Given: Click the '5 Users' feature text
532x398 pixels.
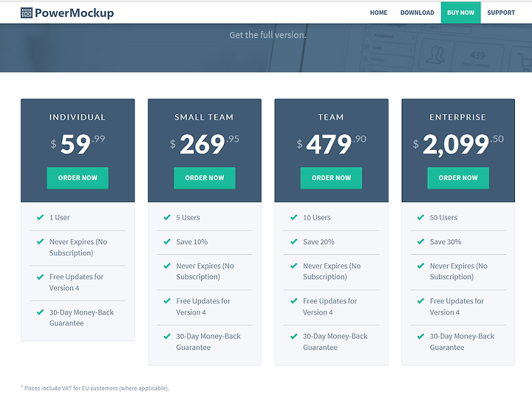Looking at the screenshot, I should [188, 218].
